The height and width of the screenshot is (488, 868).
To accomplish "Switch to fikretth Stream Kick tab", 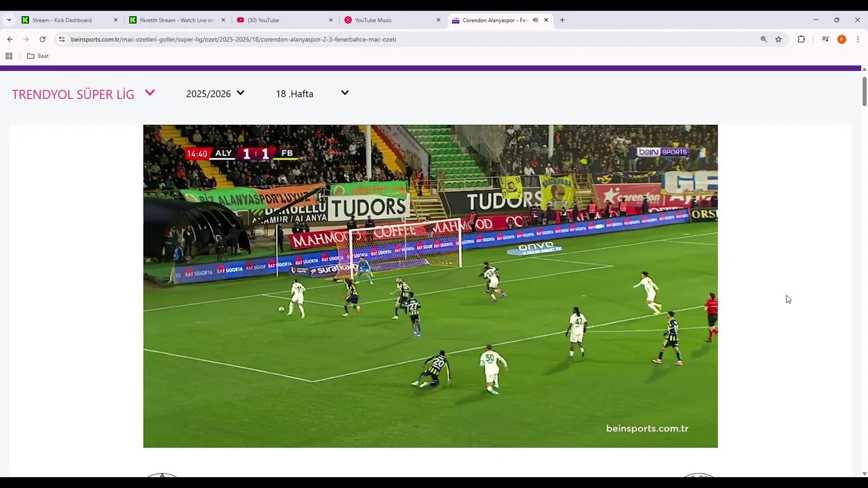I will click(x=176, y=20).
